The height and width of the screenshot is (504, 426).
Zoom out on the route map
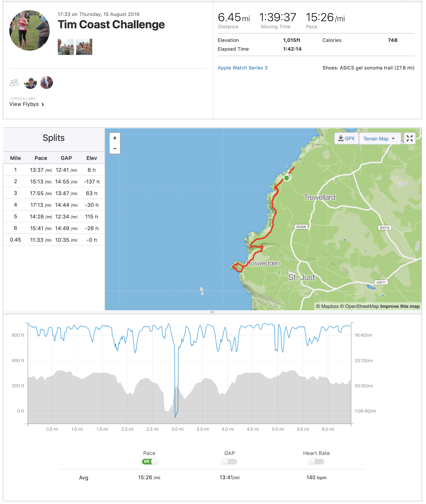(115, 148)
